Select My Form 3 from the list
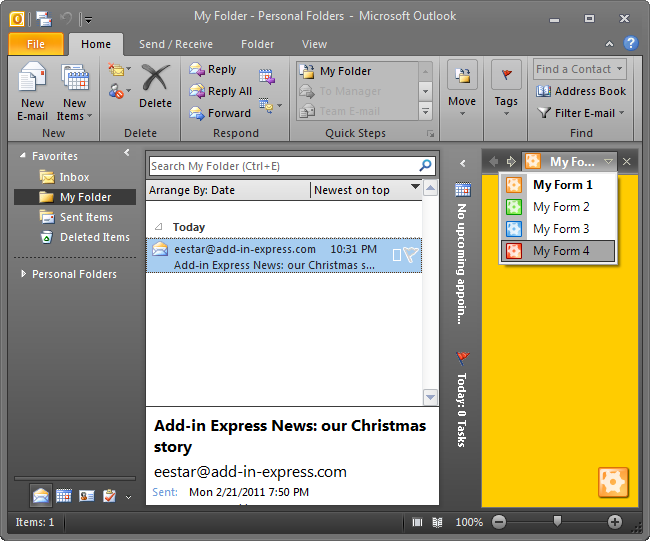Viewport: 650px width, 541px height. pos(558,229)
